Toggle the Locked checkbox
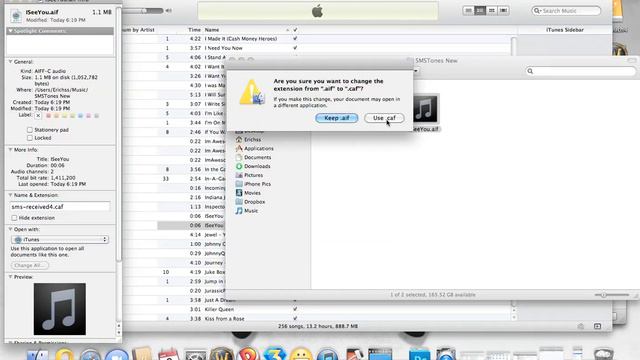The image size is (640, 360). coord(30,138)
